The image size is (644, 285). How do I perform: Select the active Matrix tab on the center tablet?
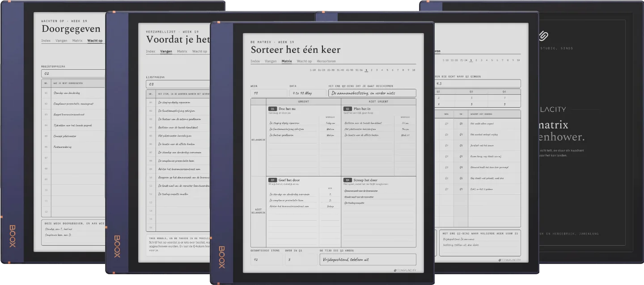click(287, 61)
